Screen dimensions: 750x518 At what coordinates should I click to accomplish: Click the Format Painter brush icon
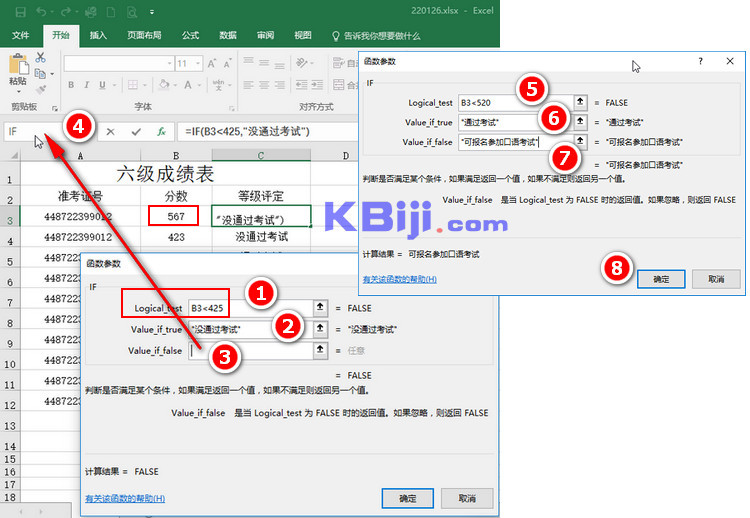(x=41, y=89)
